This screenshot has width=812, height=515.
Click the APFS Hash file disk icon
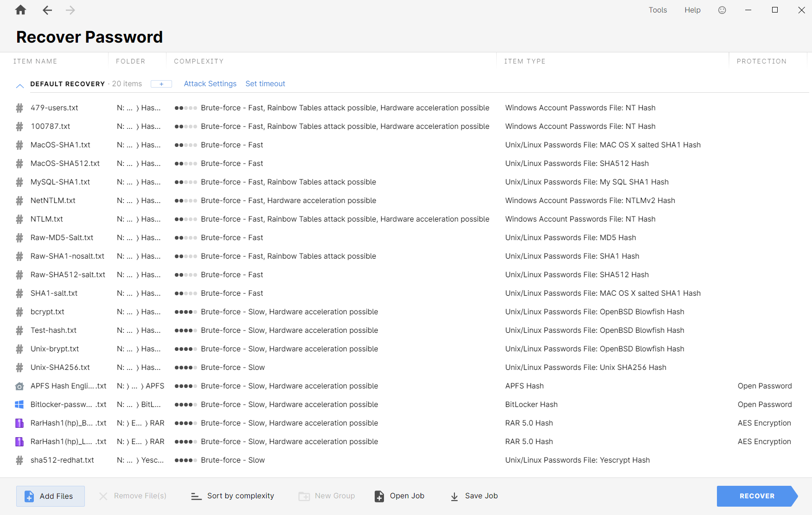coord(19,386)
